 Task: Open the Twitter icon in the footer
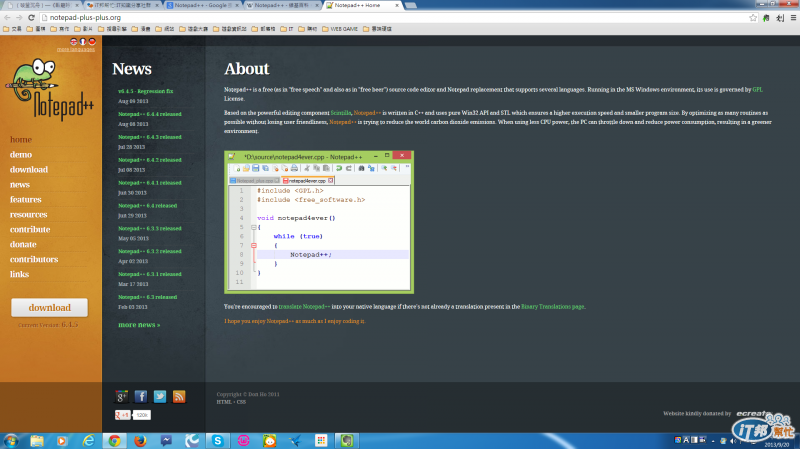160,396
